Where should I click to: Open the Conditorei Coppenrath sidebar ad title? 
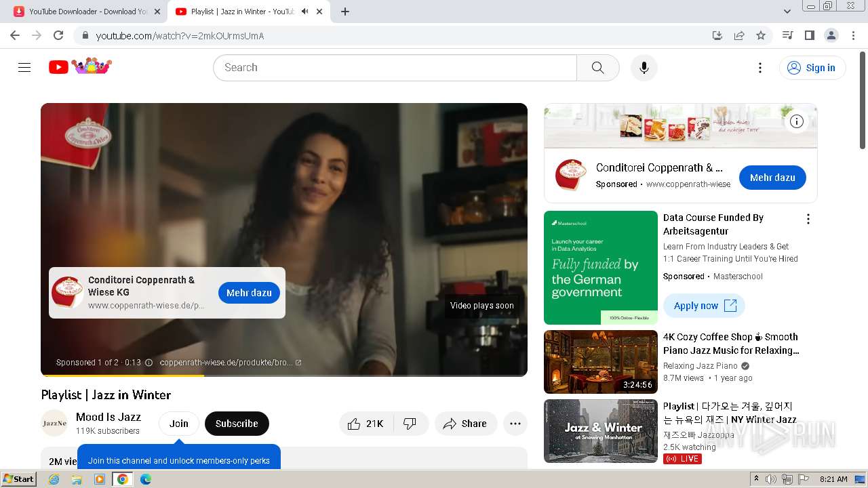tap(659, 167)
